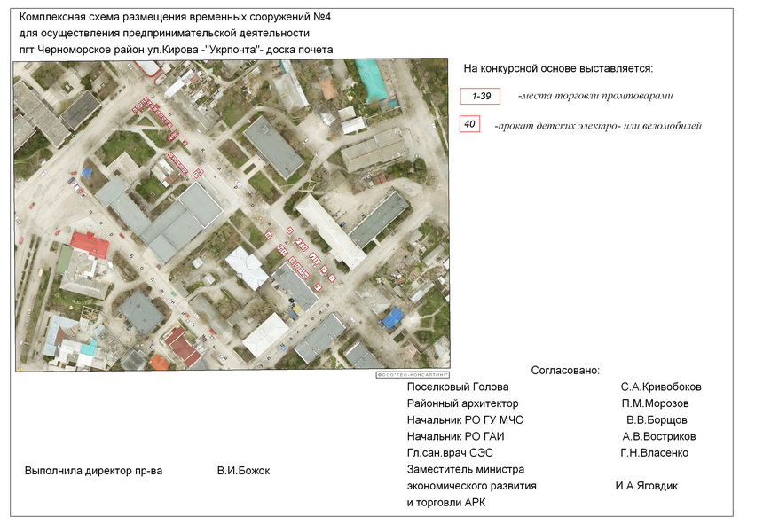Click the name "В.И.Божок"

(x=243, y=471)
